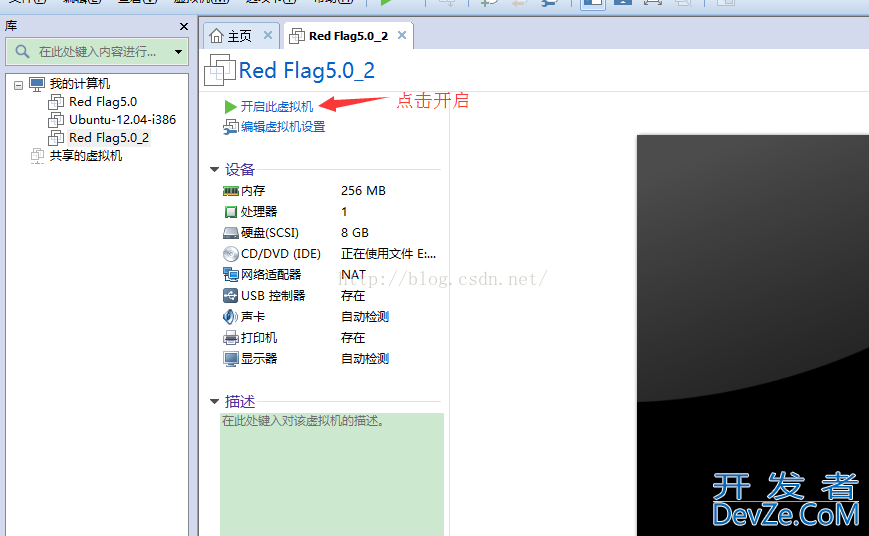
Task: Select Ubuntu-12.04-i386 in the library tree
Action: pyautogui.click(x=122, y=120)
